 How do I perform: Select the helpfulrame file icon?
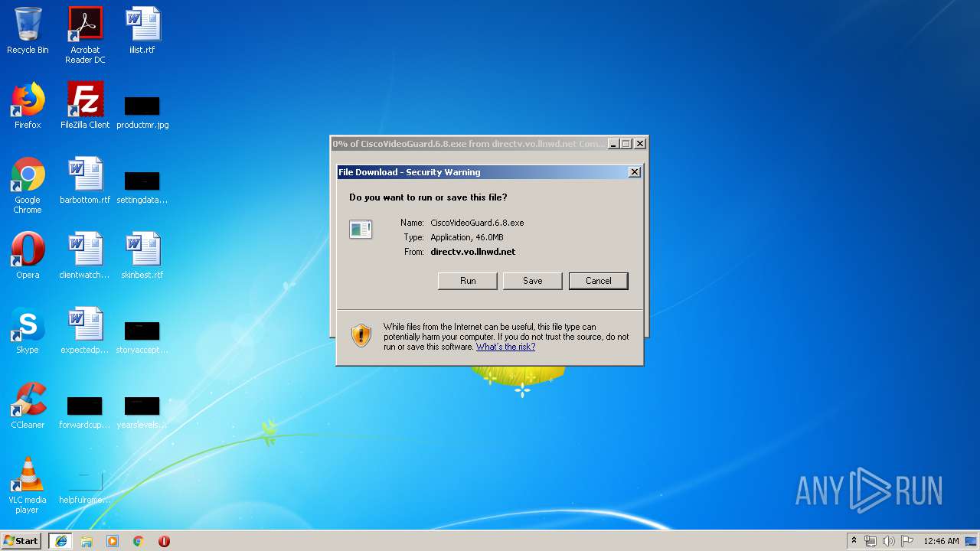click(x=85, y=487)
